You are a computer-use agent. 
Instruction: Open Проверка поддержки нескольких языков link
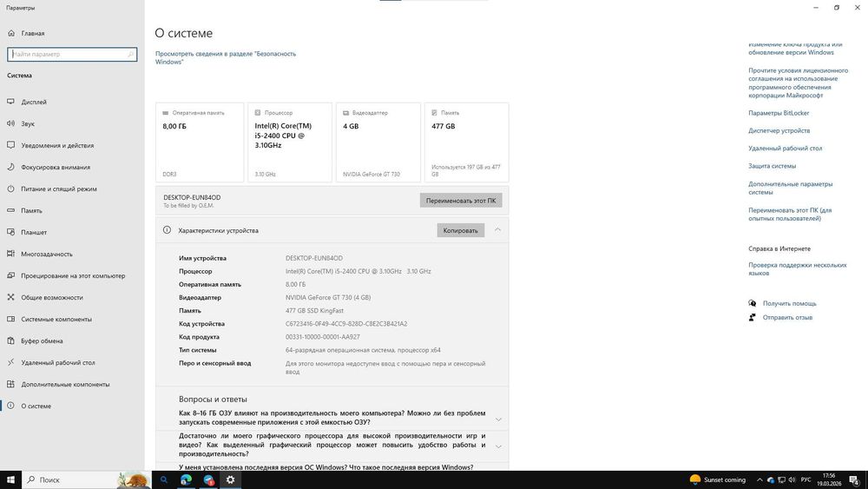pos(797,268)
